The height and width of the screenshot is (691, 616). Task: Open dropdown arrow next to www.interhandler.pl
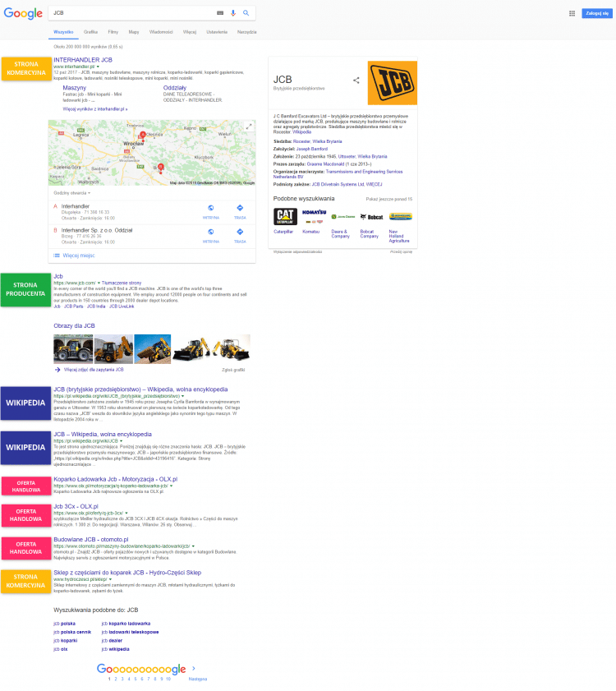[98, 67]
